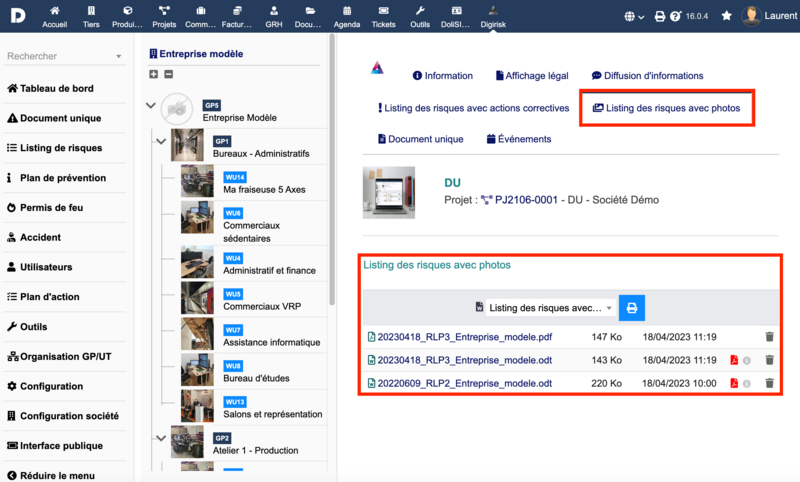The height and width of the screenshot is (482, 800).
Task: Open Laurent's user avatar menu
Action: tap(751, 16)
